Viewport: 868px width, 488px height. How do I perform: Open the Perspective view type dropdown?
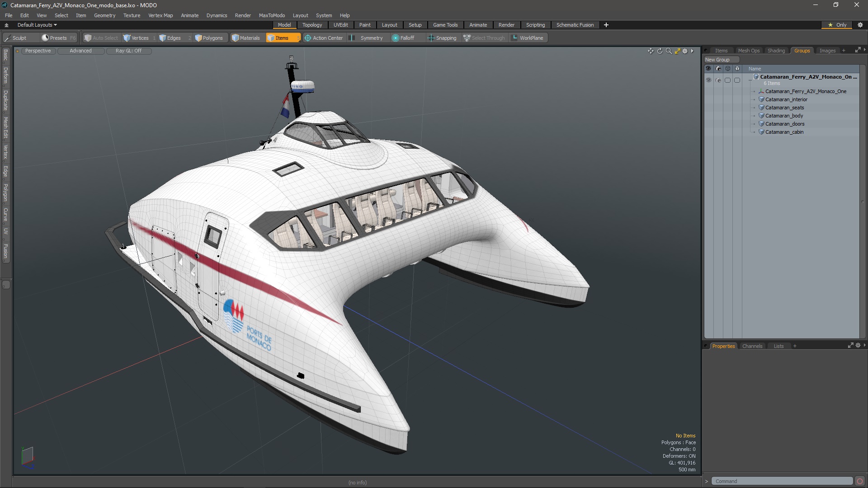point(38,51)
